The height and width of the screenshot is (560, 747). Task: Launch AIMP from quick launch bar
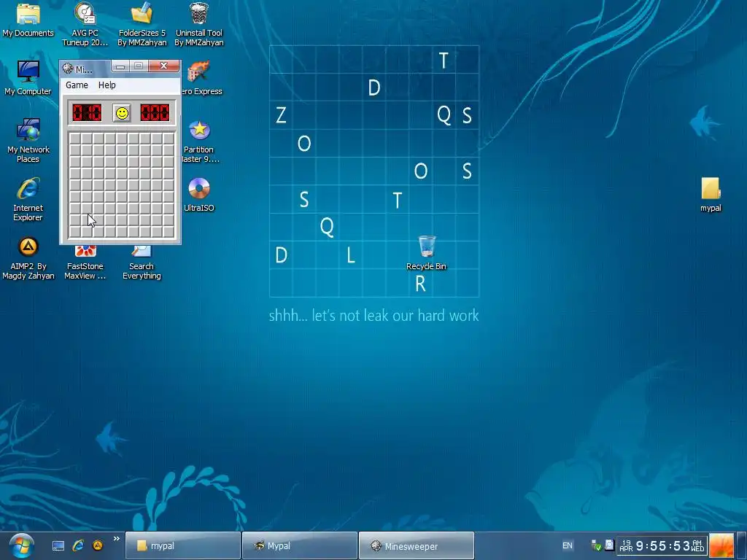(98, 545)
